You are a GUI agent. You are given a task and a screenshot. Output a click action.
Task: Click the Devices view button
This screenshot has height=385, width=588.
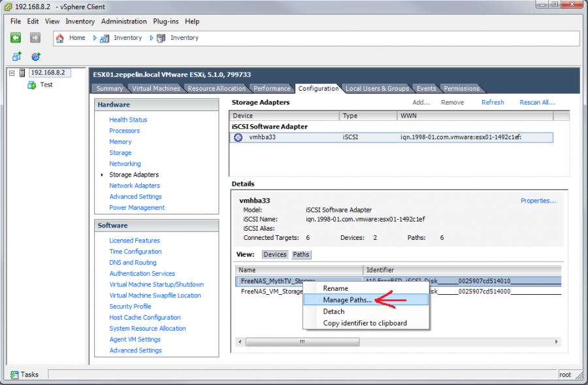[x=274, y=254]
